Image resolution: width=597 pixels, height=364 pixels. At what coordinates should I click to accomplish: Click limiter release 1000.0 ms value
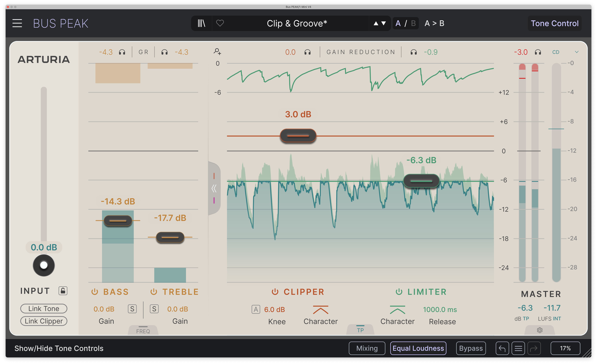440,309
